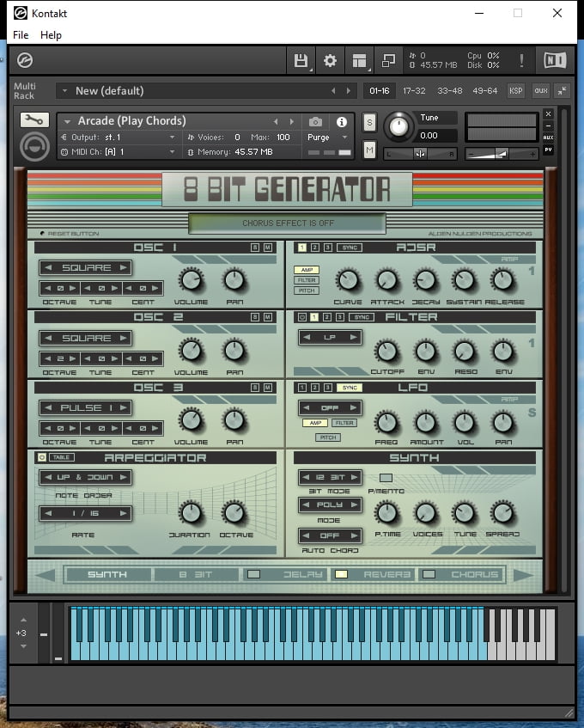Open the MIDI Ch [A] 1 dropdown
This screenshot has width=584, height=728.
click(x=172, y=152)
